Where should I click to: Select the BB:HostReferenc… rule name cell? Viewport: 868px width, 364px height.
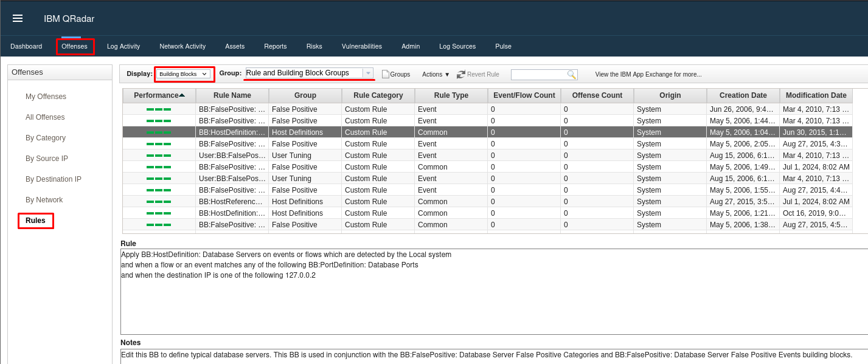[232, 202]
